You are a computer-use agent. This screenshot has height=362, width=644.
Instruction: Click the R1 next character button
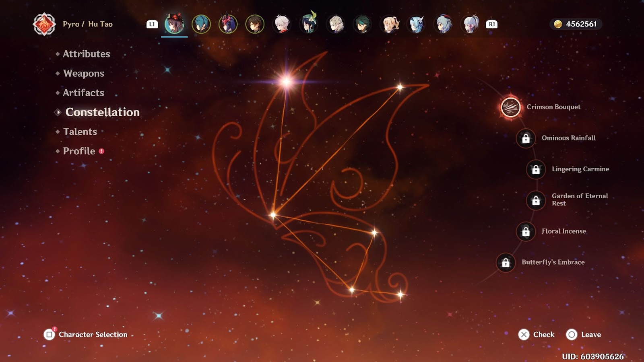tap(491, 24)
